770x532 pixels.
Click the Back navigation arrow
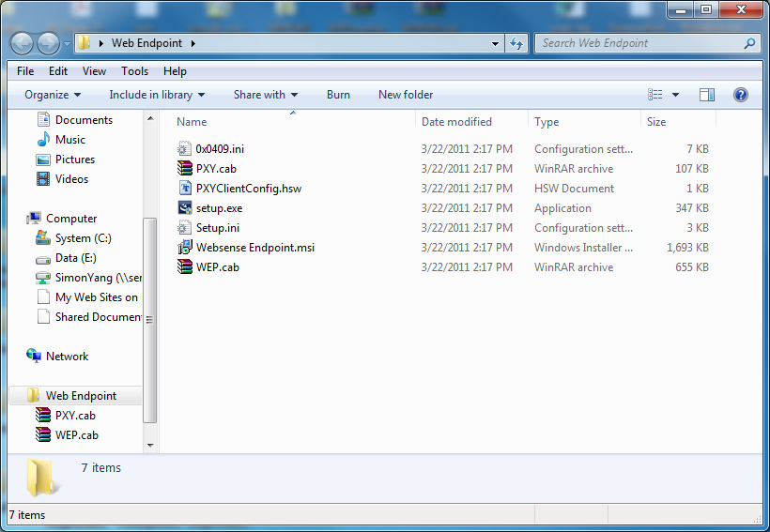(x=22, y=44)
